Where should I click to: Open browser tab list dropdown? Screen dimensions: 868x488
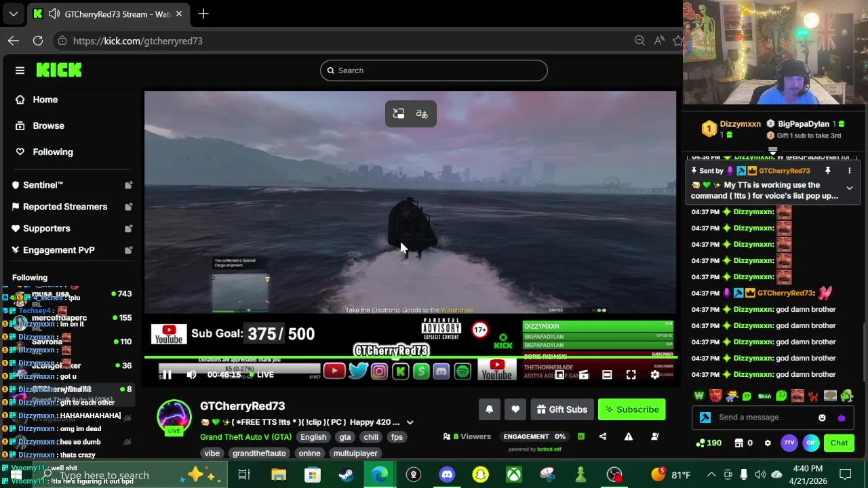click(x=14, y=14)
